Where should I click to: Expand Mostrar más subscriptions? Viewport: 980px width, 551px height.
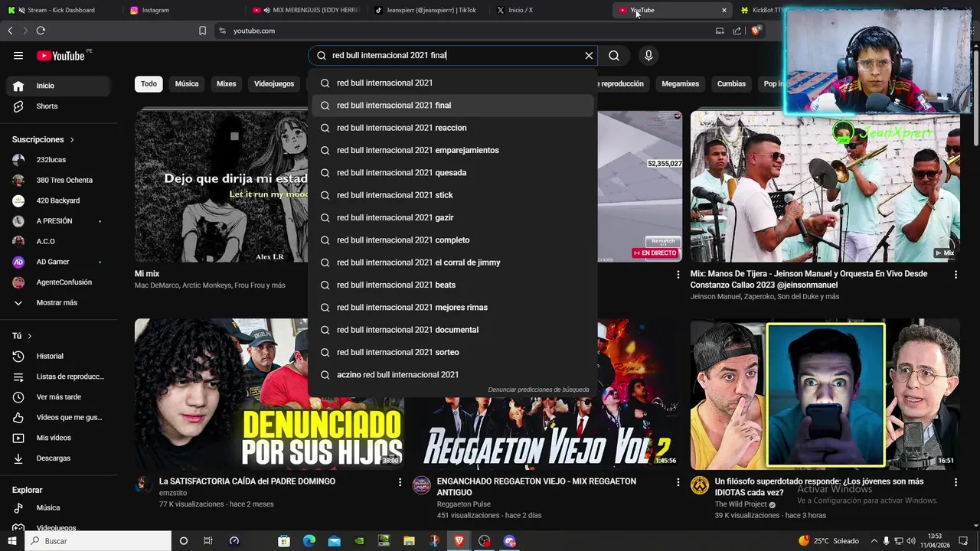point(58,302)
